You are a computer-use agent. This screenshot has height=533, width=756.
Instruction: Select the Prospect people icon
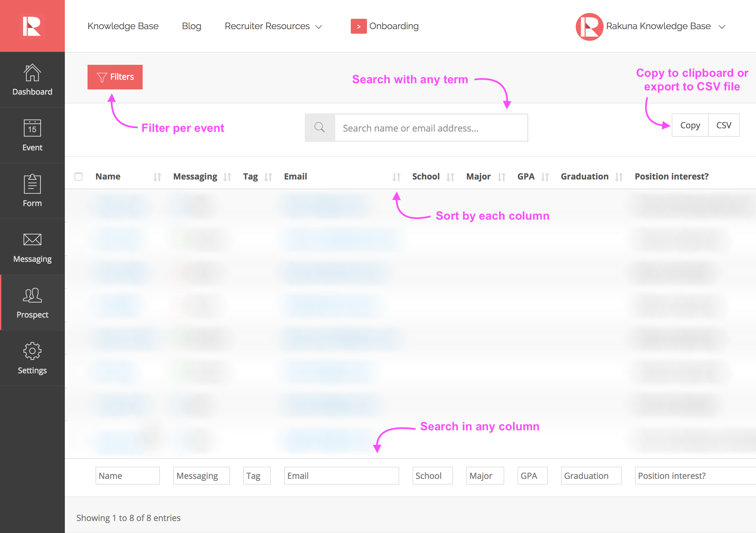(x=32, y=295)
